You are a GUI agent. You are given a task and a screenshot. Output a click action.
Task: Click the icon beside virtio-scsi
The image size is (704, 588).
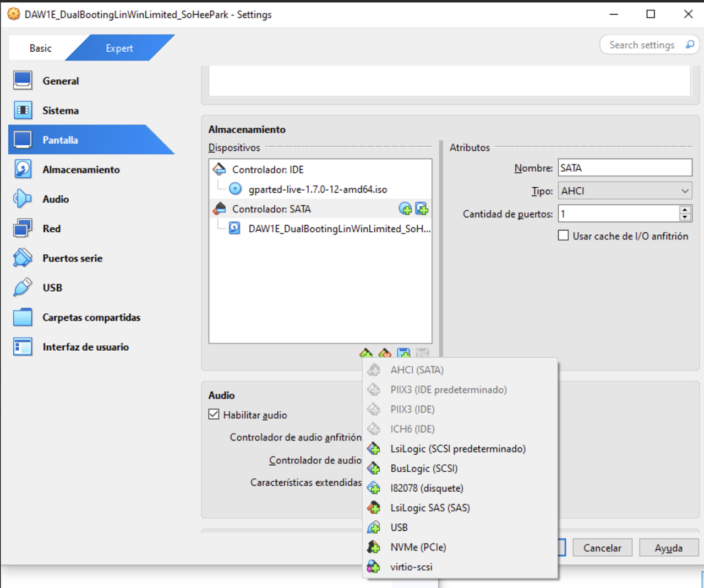(x=374, y=567)
